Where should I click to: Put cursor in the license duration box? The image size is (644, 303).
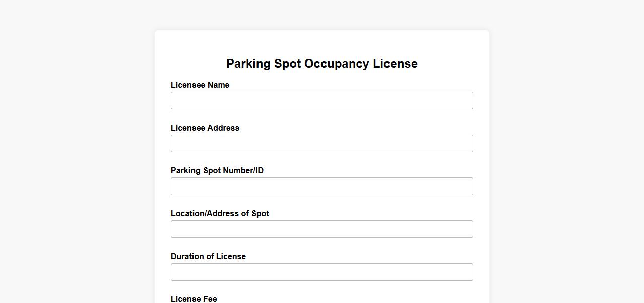(321, 272)
